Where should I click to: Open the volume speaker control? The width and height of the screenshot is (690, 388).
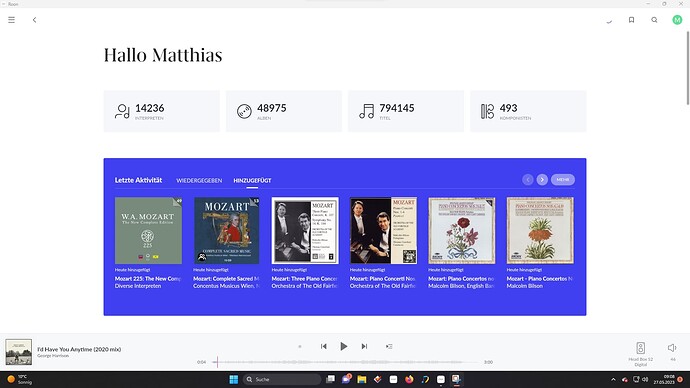pyautogui.click(x=672, y=348)
